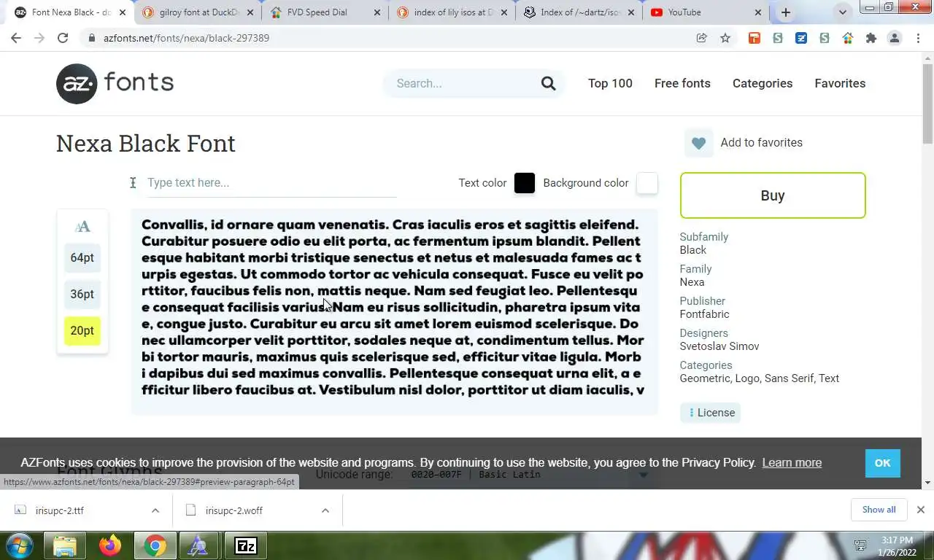Viewport: 934px width, 560px height.
Task: Bookmark this page with star icon
Action: (x=725, y=38)
